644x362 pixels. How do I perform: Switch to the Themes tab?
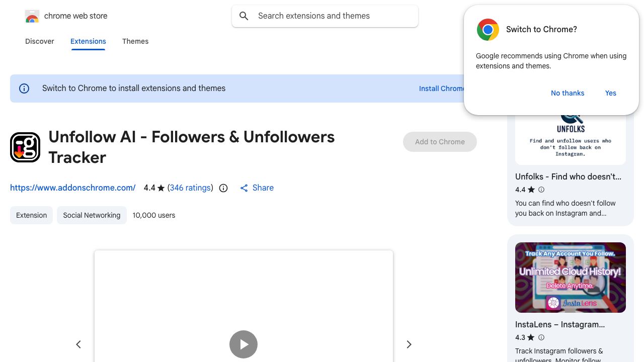point(135,41)
